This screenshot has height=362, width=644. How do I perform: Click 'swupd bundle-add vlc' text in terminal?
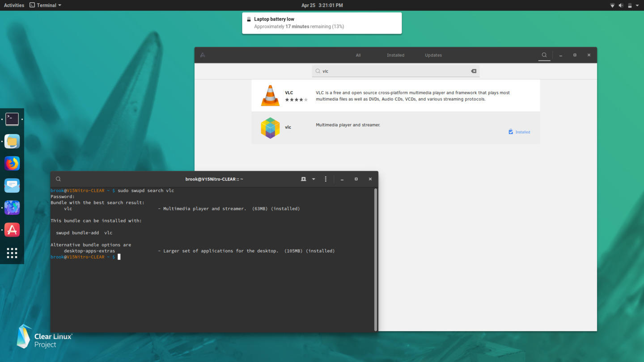click(x=84, y=232)
